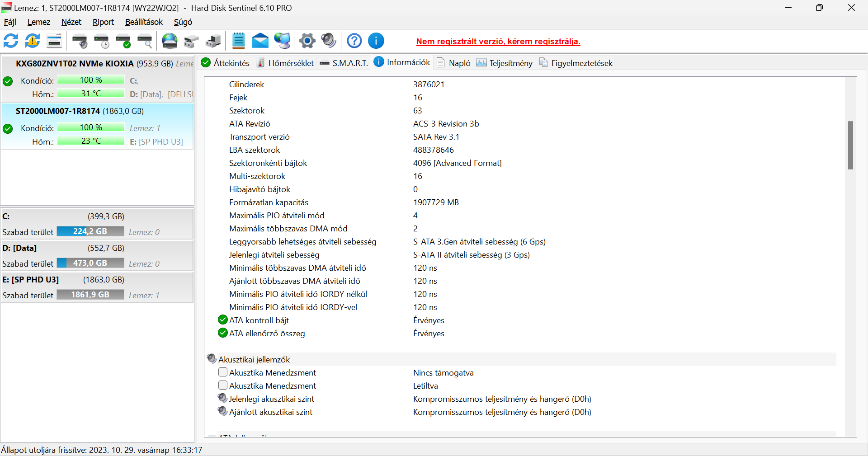
Task: Click the blue email envelope icon
Action: tap(260, 41)
